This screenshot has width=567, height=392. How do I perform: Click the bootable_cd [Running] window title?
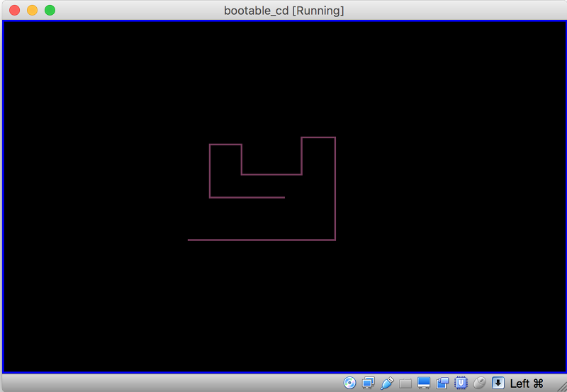click(x=283, y=11)
